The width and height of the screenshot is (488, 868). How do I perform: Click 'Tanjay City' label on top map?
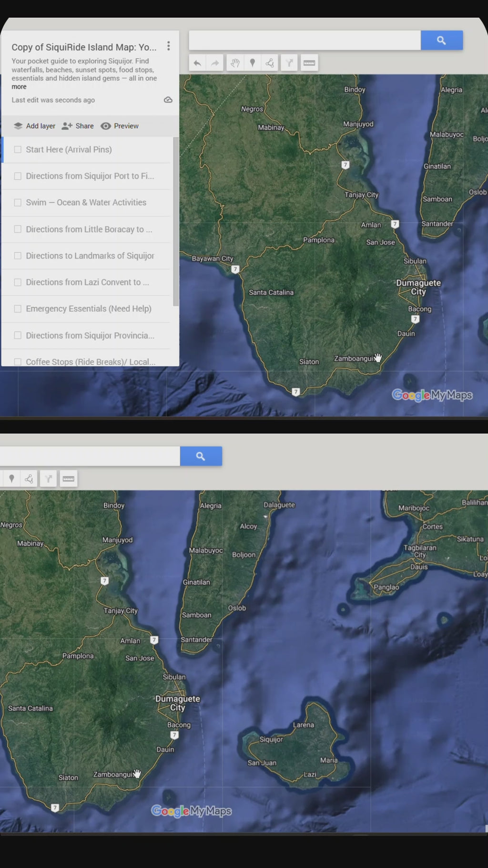(362, 195)
